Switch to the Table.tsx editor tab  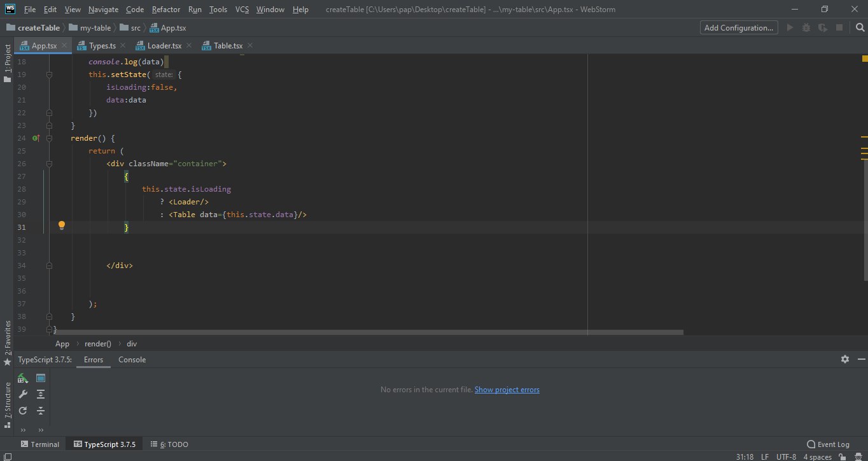click(x=227, y=46)
